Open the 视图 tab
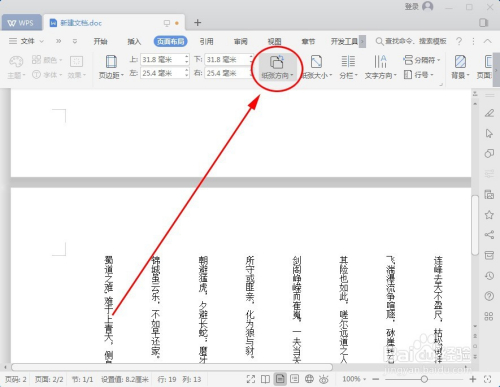This screenshot has height=387, width=500. coord(274,41)
